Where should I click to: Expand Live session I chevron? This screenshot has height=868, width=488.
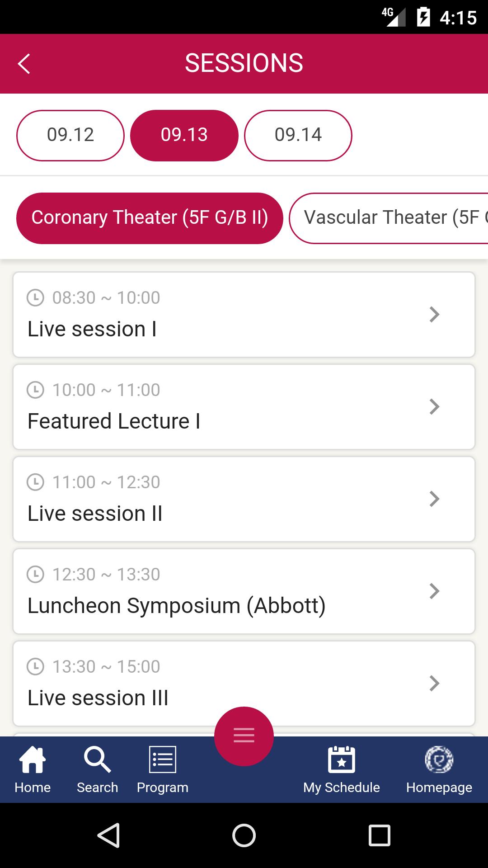(x=434, y=315)
